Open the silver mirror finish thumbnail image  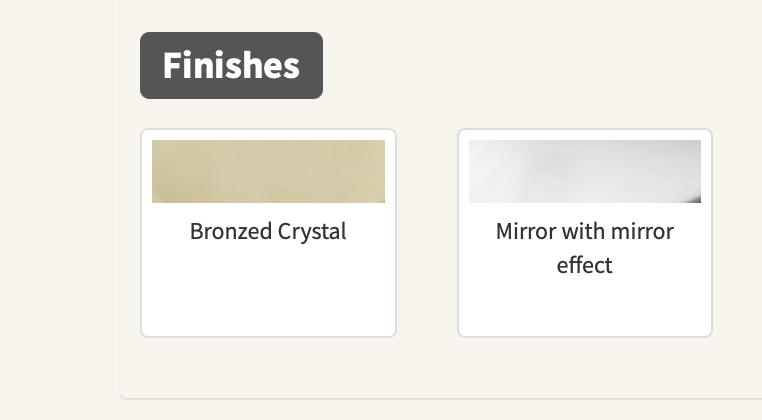coord(584,171)
